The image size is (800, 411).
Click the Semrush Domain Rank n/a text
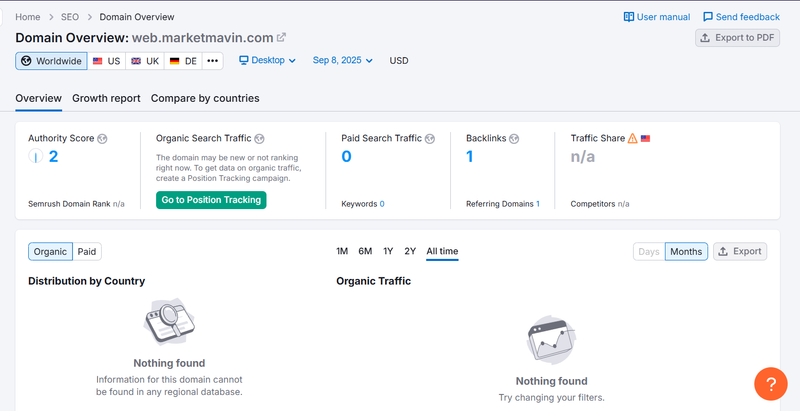pos(76,204)
